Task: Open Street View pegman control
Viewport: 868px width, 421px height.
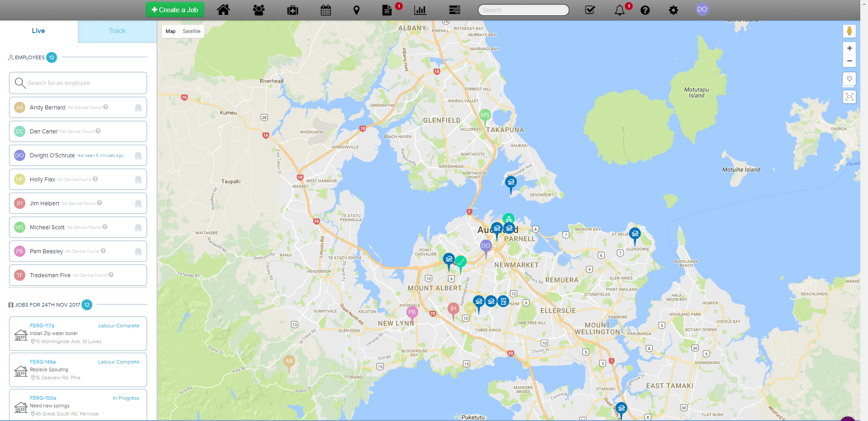Action: pyautogui.click(x=849, y=31)
